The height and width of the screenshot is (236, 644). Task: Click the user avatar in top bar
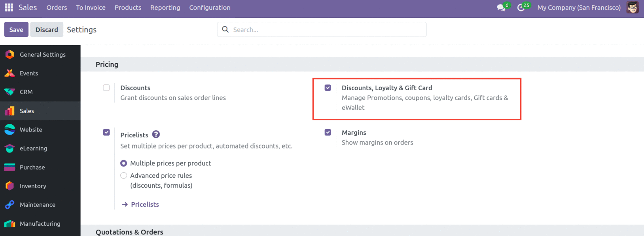pos(632,8)
